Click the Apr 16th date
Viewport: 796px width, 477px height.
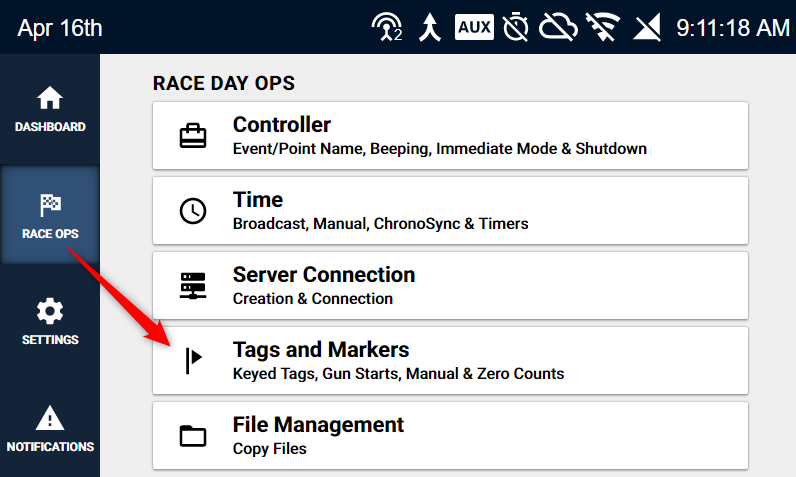[60, 28]
